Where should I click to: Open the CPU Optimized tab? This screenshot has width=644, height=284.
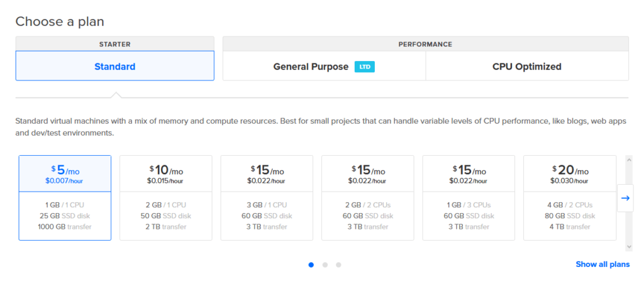[x=526, y=67]
